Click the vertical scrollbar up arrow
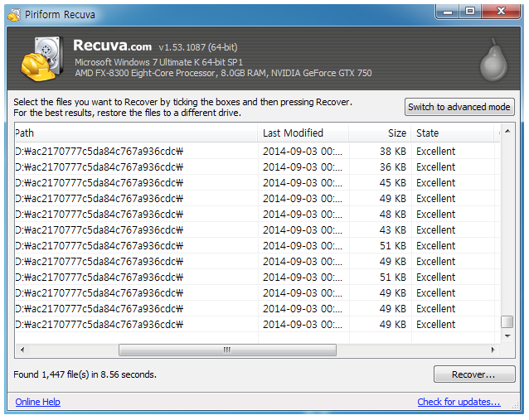Viewport: 529px width, 420px height. (x=507, y=132)
